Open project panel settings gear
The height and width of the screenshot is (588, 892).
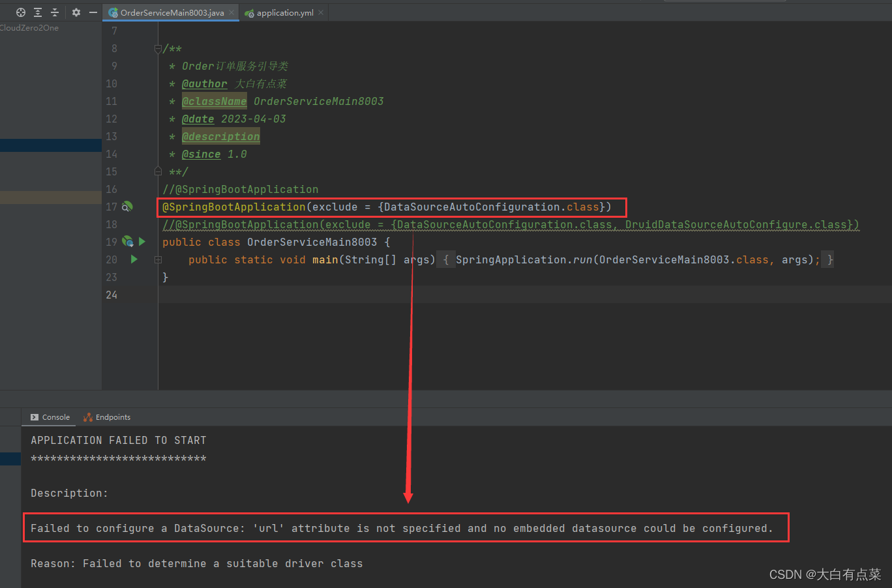point(76,12)
